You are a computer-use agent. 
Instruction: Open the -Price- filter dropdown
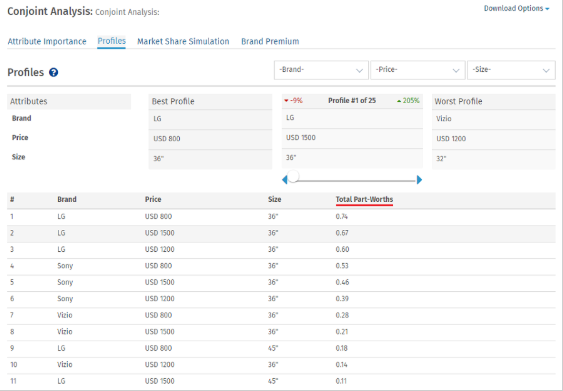tap(418, 70)
